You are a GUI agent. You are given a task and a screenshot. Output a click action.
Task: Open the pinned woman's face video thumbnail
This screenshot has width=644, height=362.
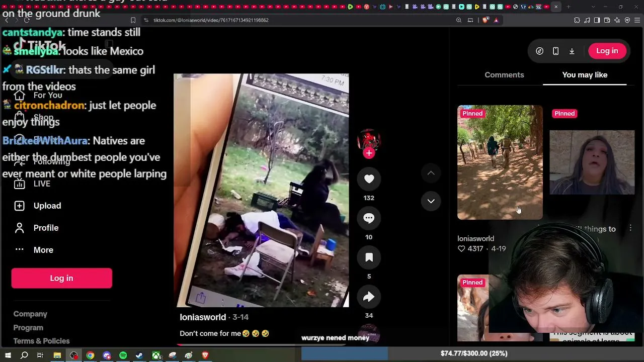592,162
